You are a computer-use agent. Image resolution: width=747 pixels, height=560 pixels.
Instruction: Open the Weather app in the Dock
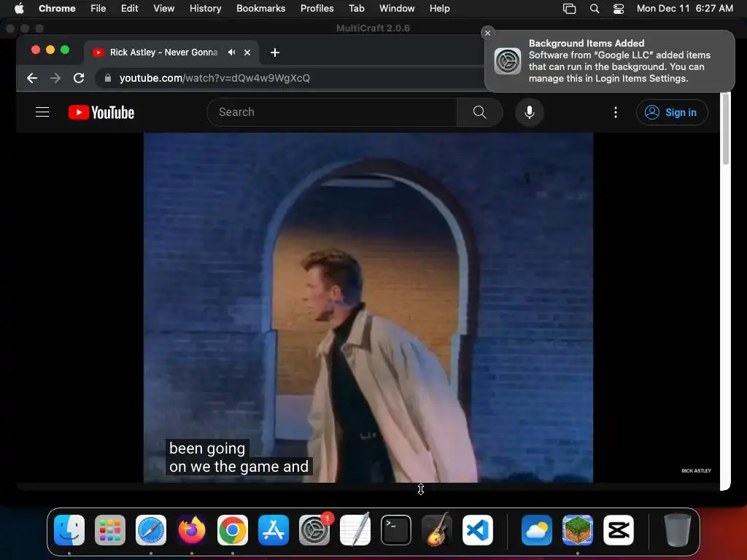coord(537,530)
